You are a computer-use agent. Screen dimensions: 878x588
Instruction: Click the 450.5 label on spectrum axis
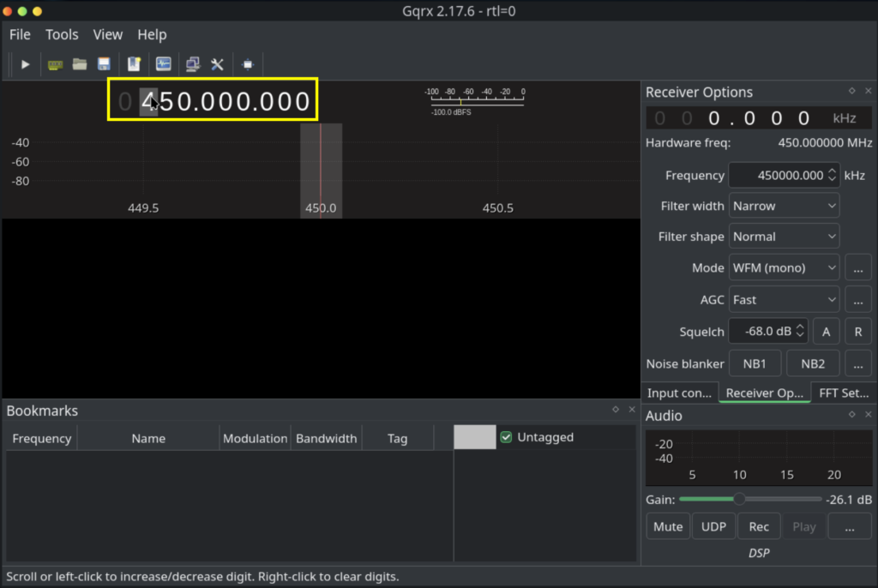(498, 208)
